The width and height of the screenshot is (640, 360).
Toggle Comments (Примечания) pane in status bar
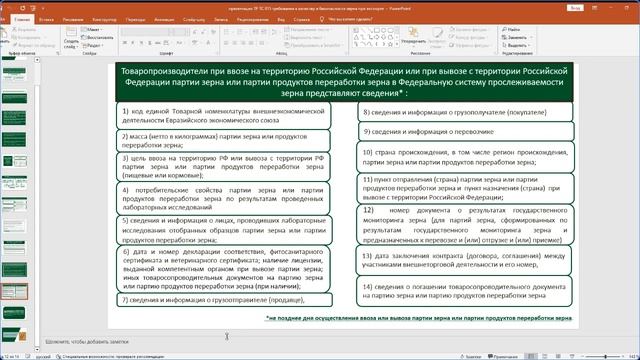(x=503, y=356)
